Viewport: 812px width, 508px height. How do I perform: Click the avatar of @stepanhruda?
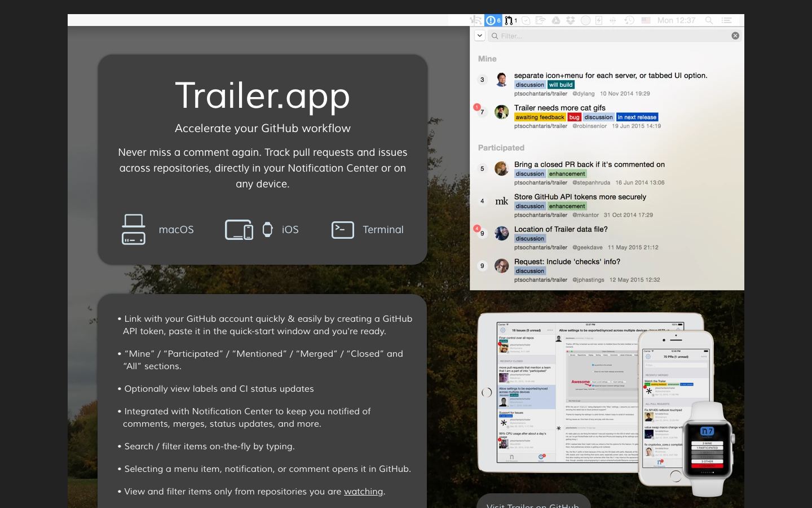(501, 168)
